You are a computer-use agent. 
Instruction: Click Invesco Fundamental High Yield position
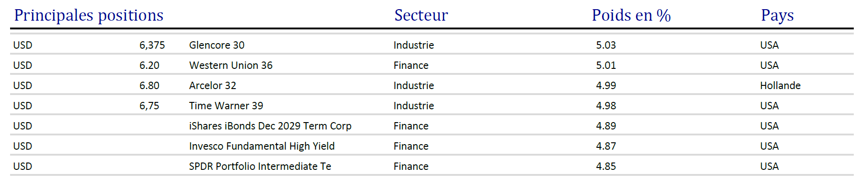pos(262,146)
